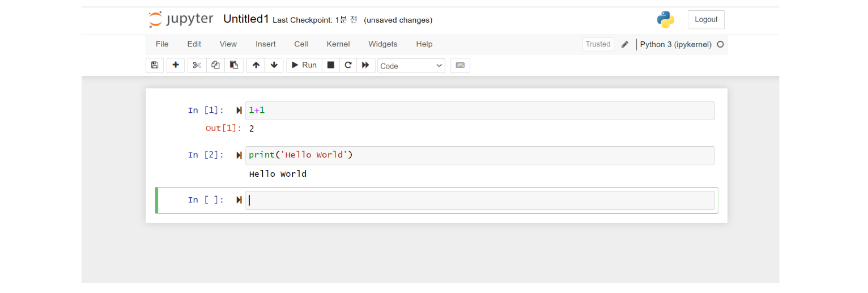Open the Edit menu

(x=194, y=44)
